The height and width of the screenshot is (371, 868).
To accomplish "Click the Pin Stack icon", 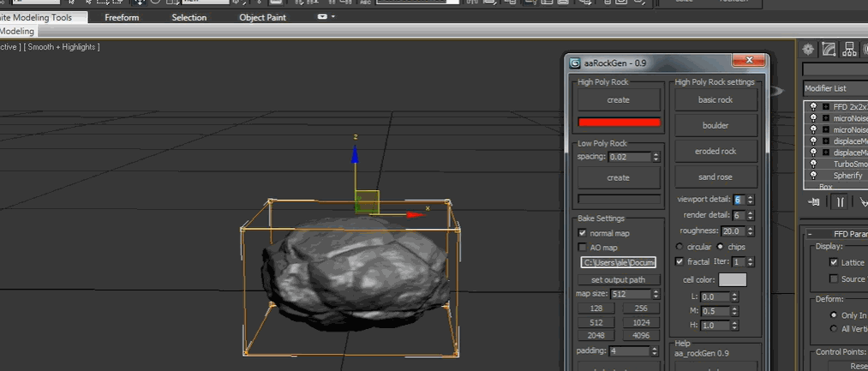I will tap(814, 202).
